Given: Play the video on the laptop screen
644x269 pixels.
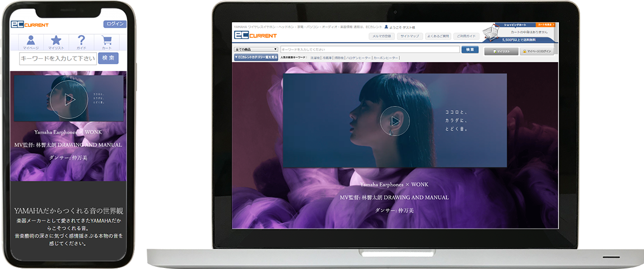Looking at the screenshot, I should (395, 121).
